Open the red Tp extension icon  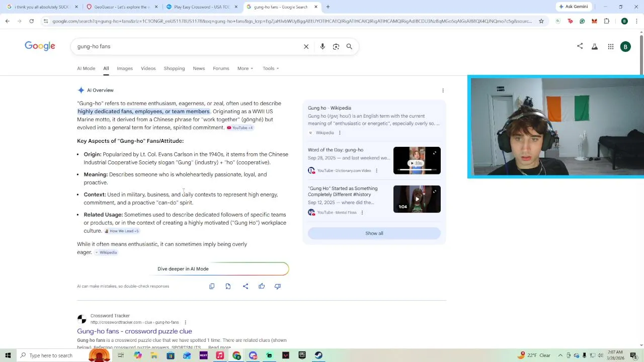(570, 21)
